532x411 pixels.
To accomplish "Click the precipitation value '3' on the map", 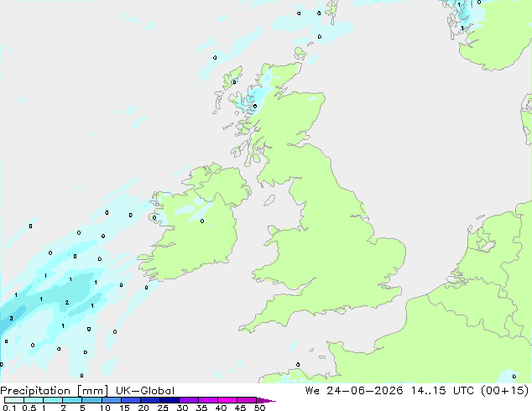I will point(12,318).
